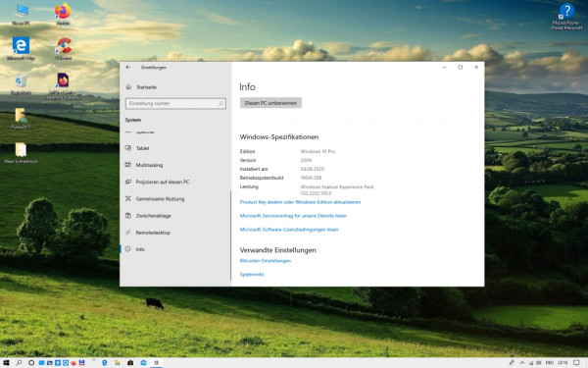Open Microsoft-Servicevertrag link
588x368 pixels.
click(293, 216)
